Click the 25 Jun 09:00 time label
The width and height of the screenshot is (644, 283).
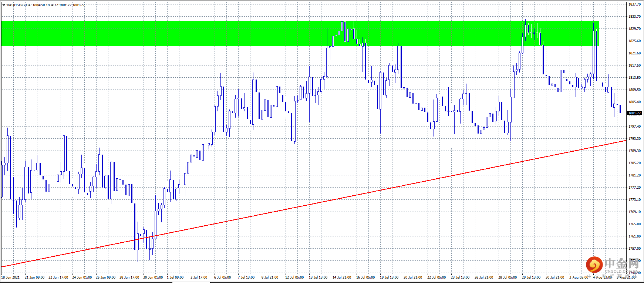pos(105,277)
